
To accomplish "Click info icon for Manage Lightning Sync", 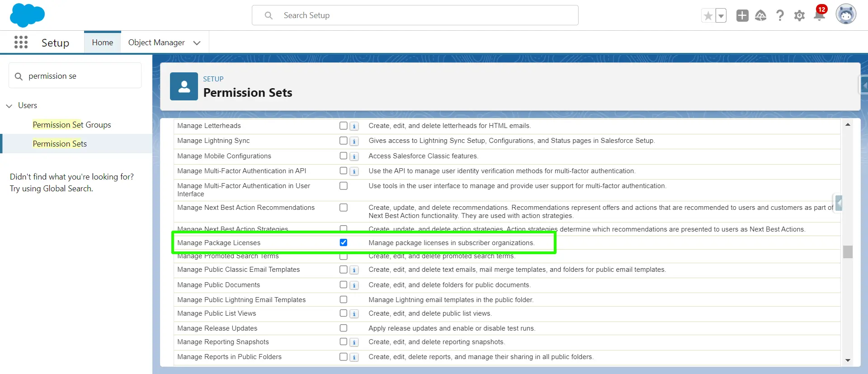I will pos(354,141).
